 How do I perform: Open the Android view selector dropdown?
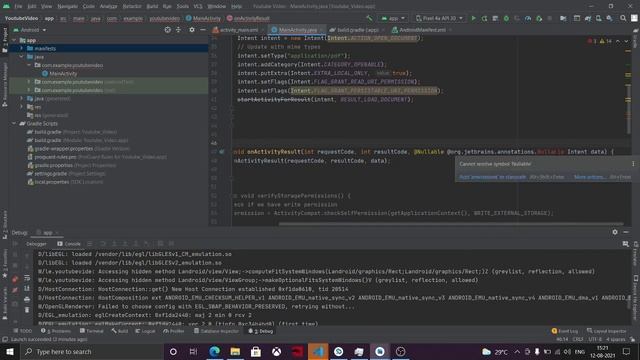point(30,30)
